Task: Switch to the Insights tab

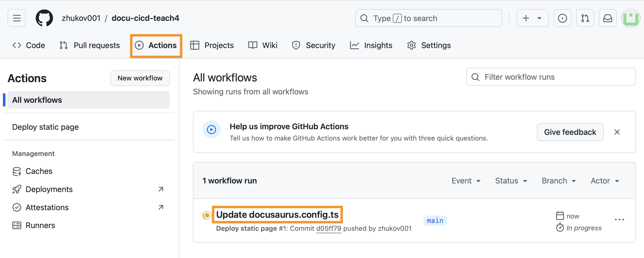Action: [x=371, y=45]
